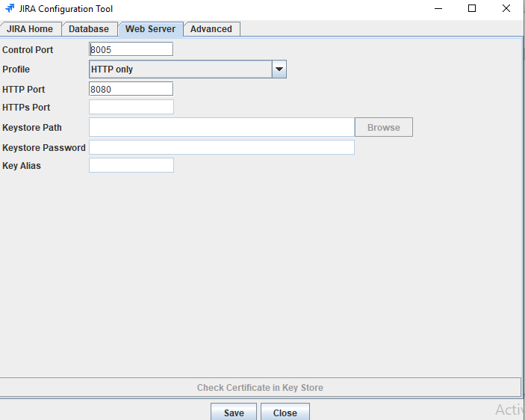This screenshot has width=525, height=420.
Task: Close the window with the X icon
Action: [x=506, y=8]
